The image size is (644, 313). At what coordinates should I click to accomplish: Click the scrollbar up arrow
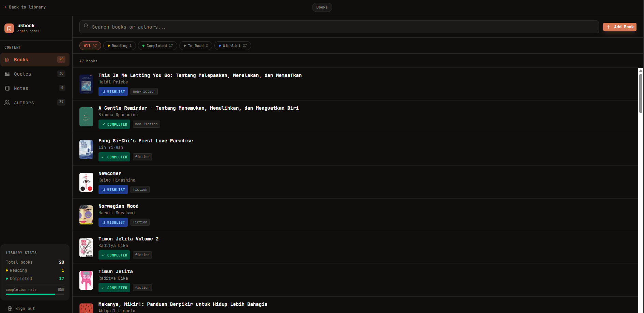coord(641,71)
